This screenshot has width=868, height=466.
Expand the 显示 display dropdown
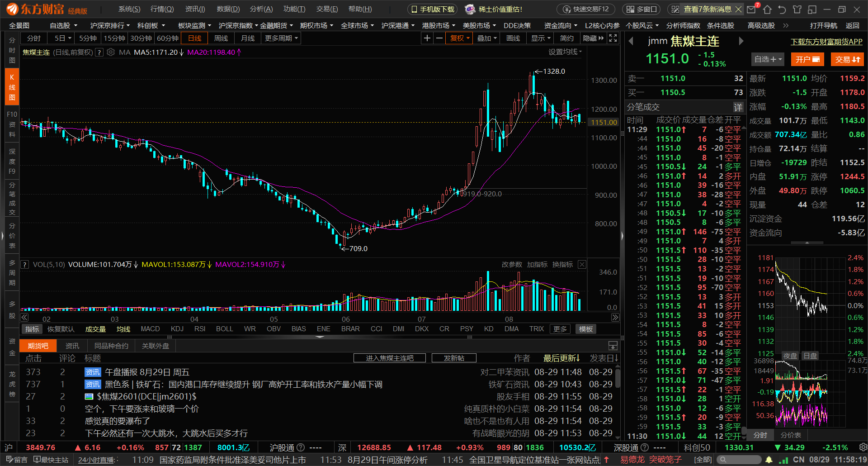(x=541, y=38)
